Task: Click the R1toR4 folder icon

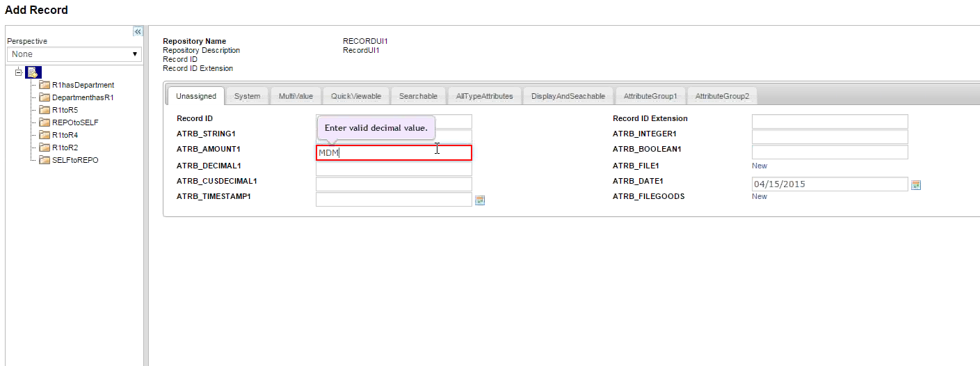Action: (x=45, y=135)
